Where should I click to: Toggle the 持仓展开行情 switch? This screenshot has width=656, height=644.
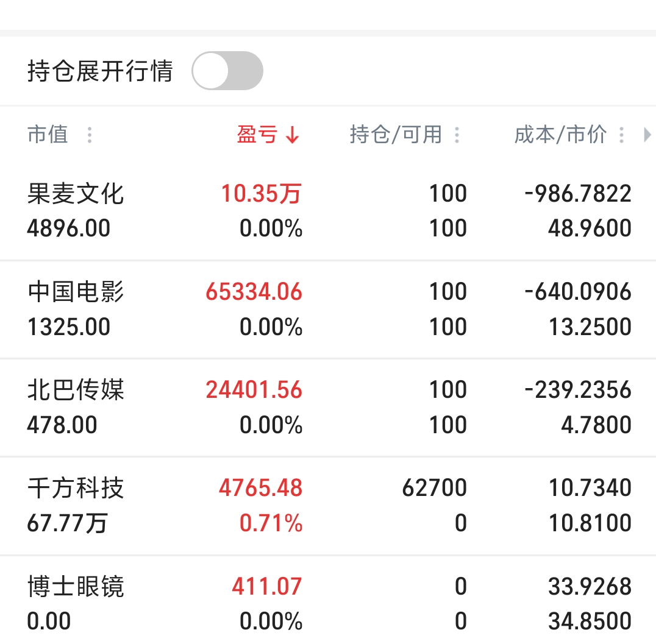coord(227,71)
